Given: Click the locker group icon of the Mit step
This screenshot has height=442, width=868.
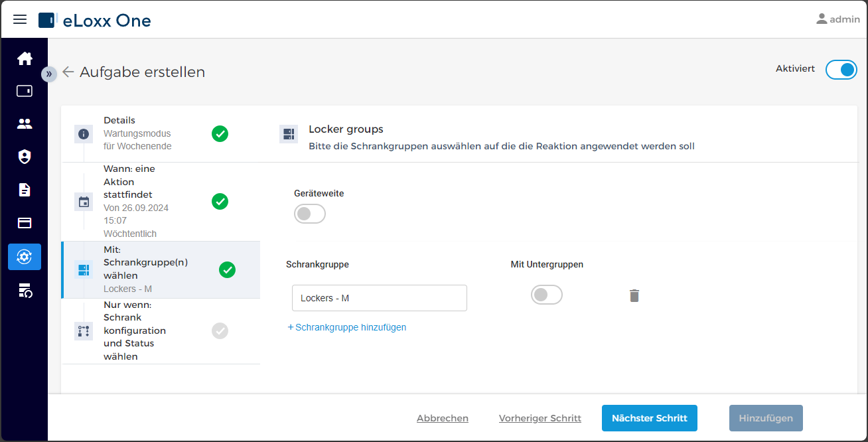Looking at the screenshot, I should (x=84, y=270).
